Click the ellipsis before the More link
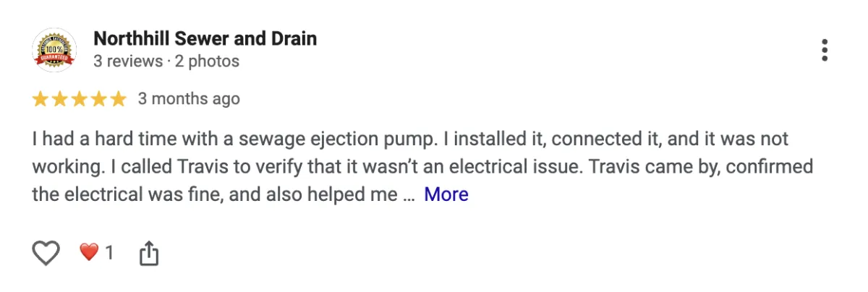 (409, 195)
